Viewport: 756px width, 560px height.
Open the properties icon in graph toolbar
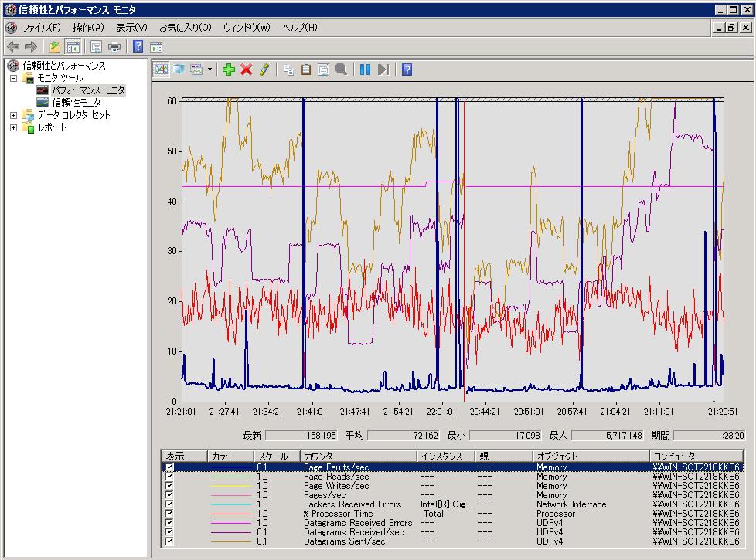coord(323,70)
